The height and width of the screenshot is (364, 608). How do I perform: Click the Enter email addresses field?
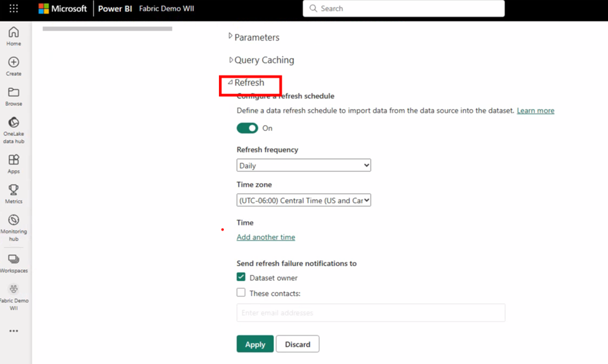[x=370, y=312]
